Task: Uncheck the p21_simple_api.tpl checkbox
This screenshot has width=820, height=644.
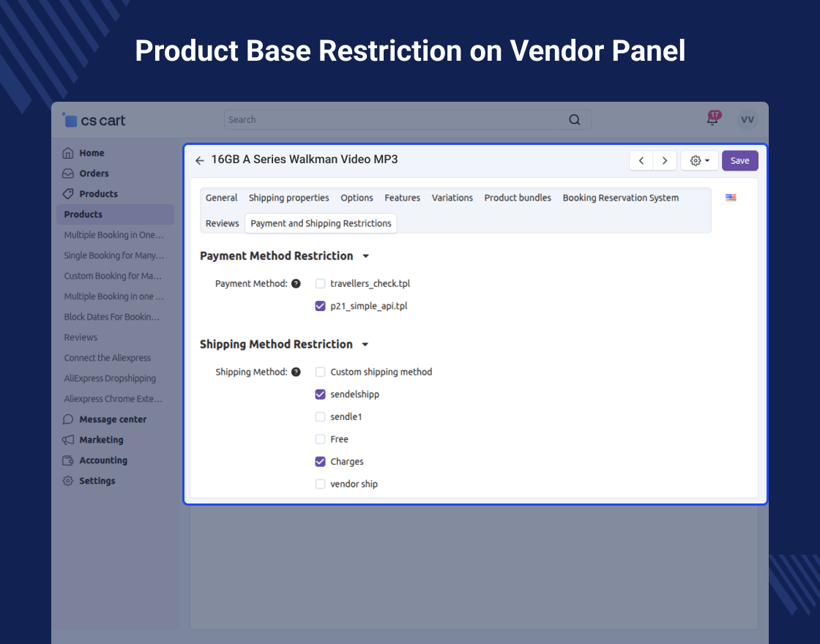Action: point(320,307)
